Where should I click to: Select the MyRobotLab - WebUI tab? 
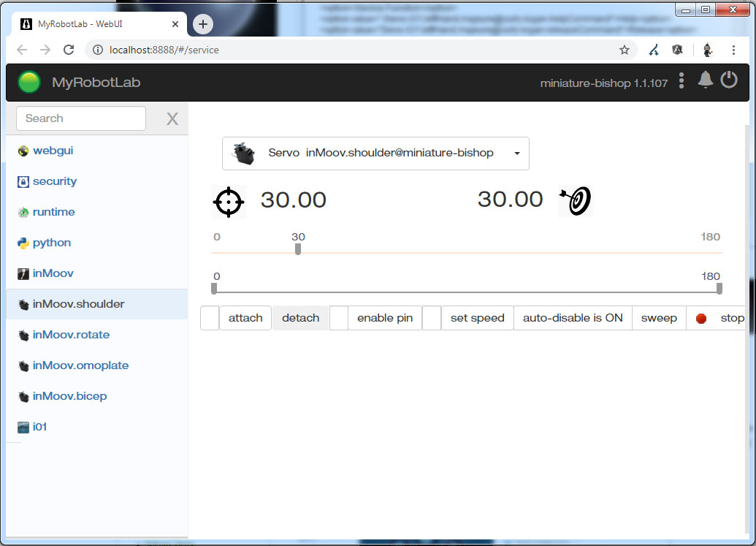pyautogui.click(x=99, y=24)
